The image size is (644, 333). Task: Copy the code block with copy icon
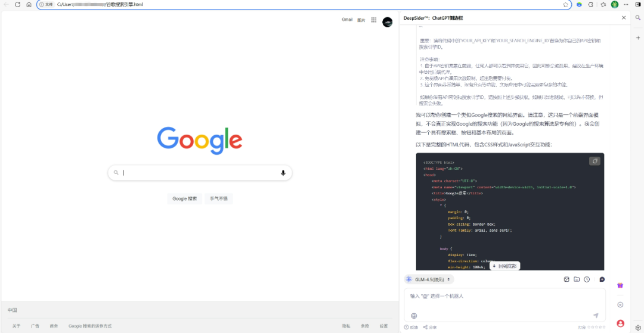595,161
